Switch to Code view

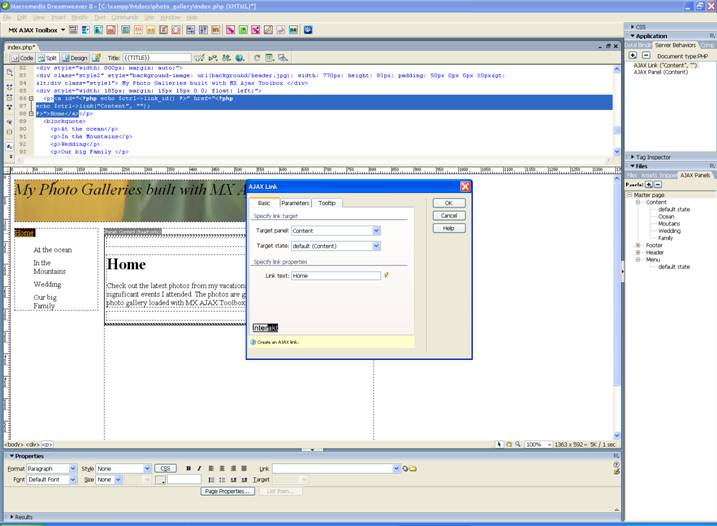pos(22,58)
